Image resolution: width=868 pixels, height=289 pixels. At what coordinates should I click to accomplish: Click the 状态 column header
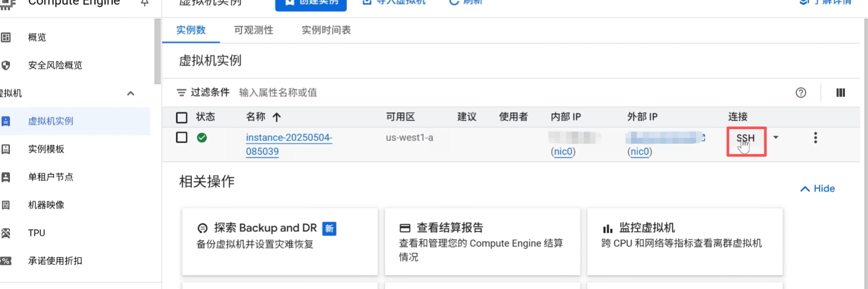point(205,117)
